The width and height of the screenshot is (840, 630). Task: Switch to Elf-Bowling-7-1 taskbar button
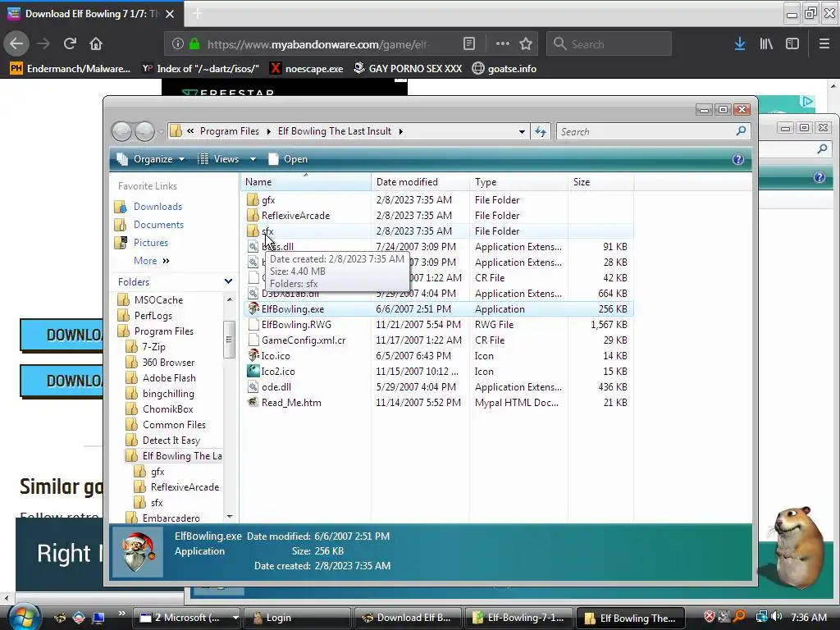(x=519, y=618)
